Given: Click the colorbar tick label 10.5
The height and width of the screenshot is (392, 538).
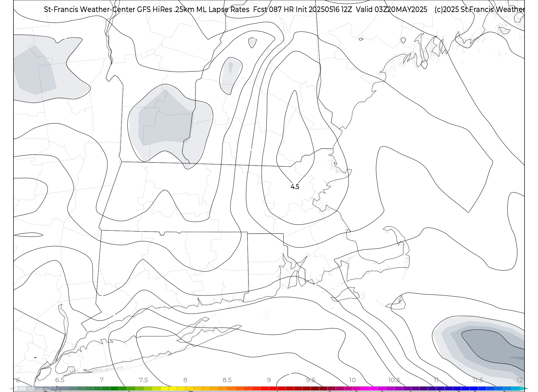Looking at the screenshot, I should [x=394, y=380].
